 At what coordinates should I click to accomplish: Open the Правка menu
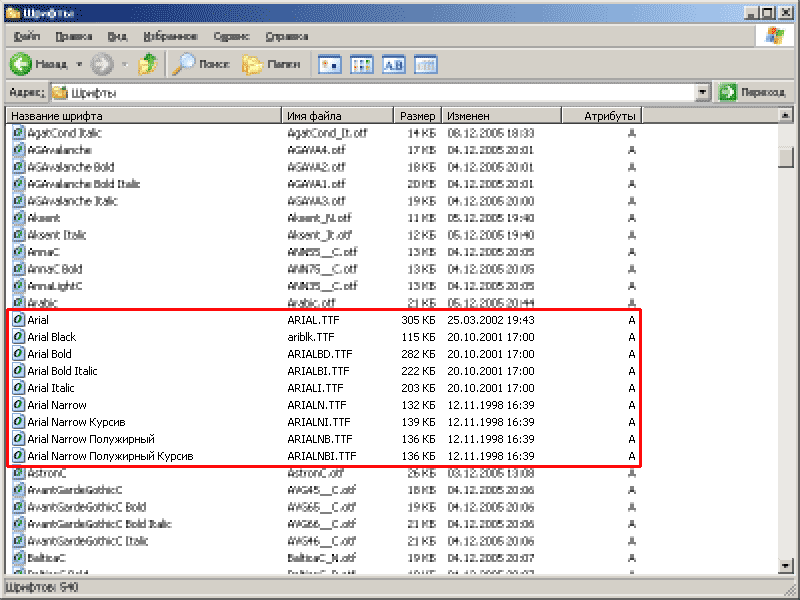[74, 36]
